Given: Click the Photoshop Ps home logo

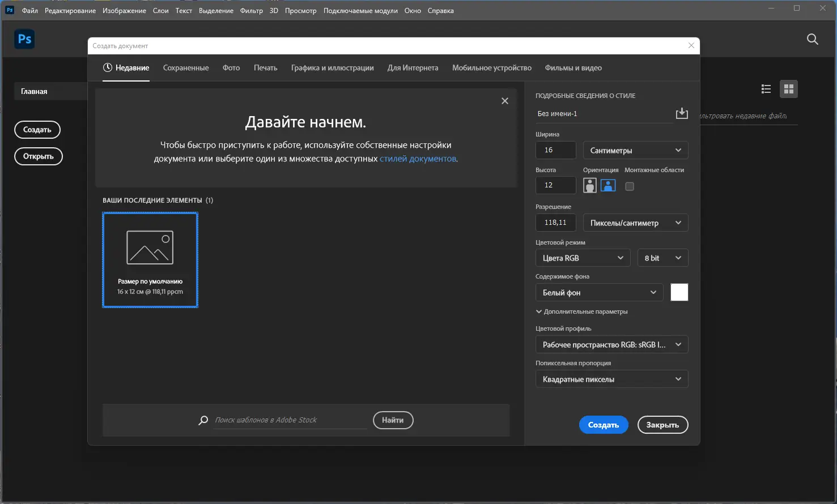Looking at the screenshot, I should pyautogui.click(x=24, y=39).
